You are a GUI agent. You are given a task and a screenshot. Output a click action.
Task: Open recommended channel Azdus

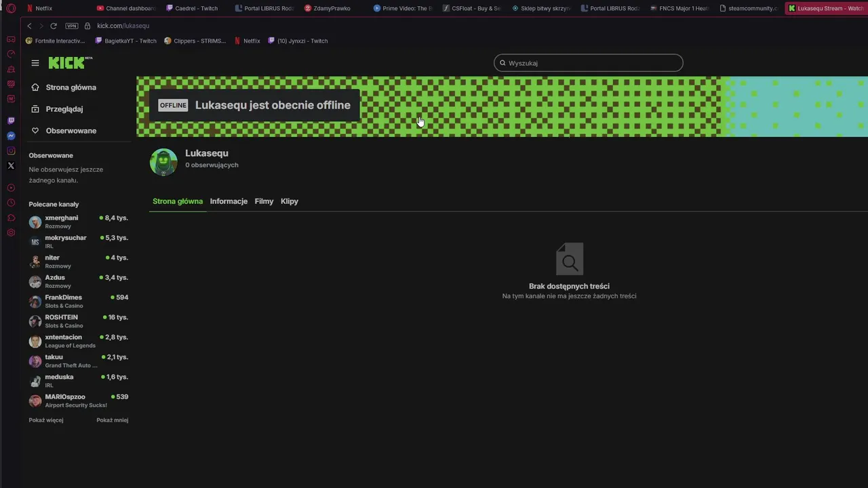78,281
